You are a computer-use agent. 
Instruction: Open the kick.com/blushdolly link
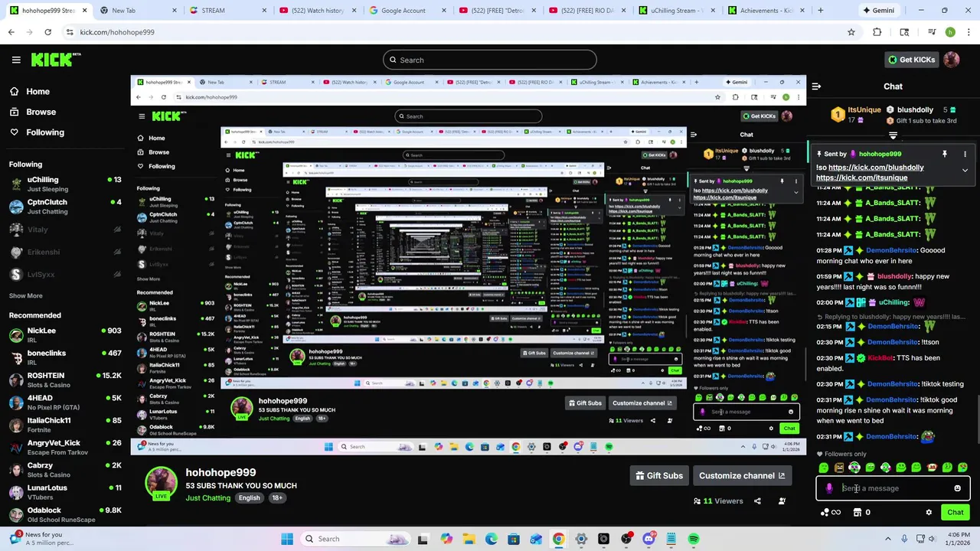click(876, 168)
